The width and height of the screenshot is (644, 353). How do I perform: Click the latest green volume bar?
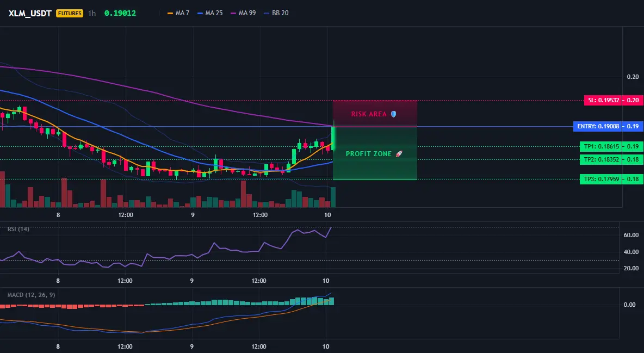[x=333, y=197]
